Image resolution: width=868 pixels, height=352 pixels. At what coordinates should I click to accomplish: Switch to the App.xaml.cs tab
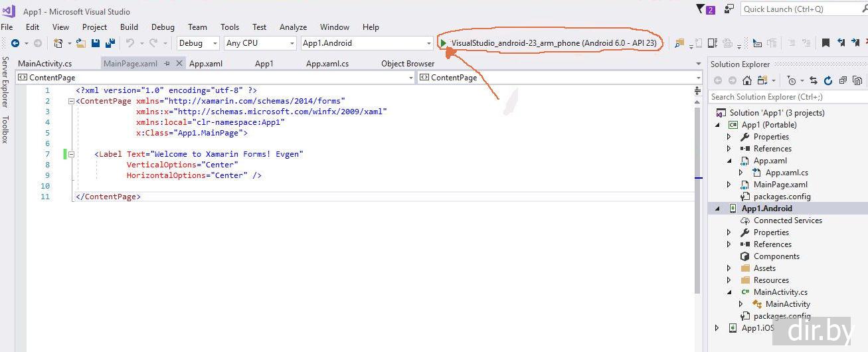click(327, 64)
